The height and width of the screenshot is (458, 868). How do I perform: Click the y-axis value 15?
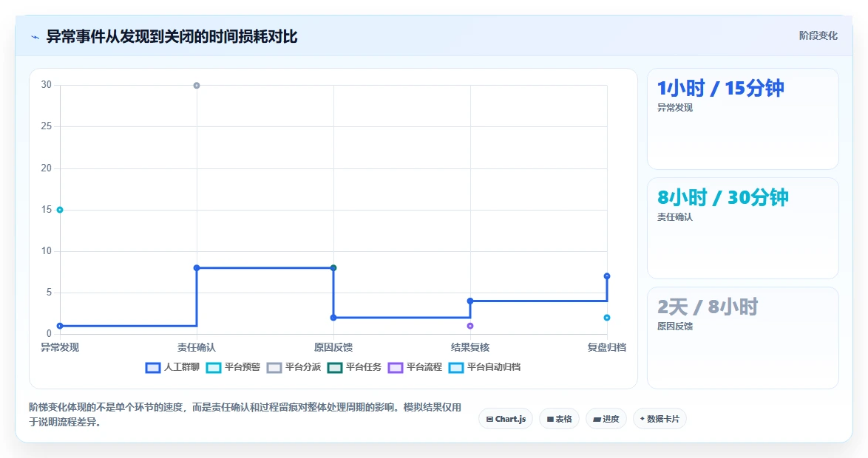47,210
